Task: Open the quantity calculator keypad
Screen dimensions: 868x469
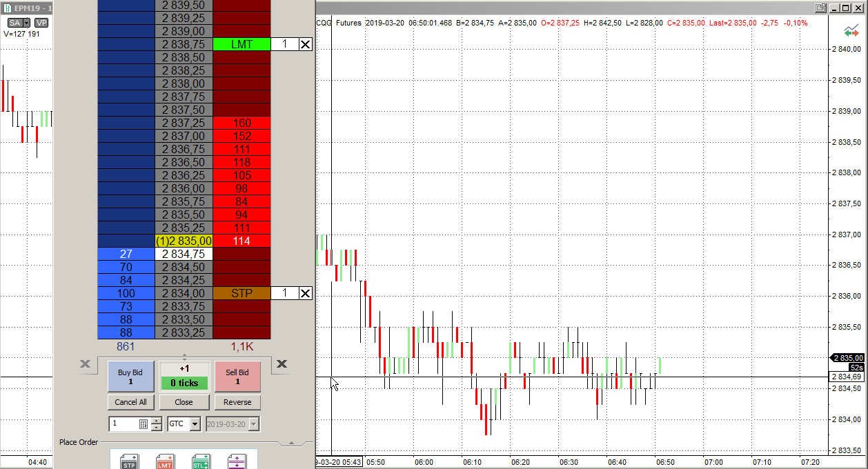Action: pos(144,424)
